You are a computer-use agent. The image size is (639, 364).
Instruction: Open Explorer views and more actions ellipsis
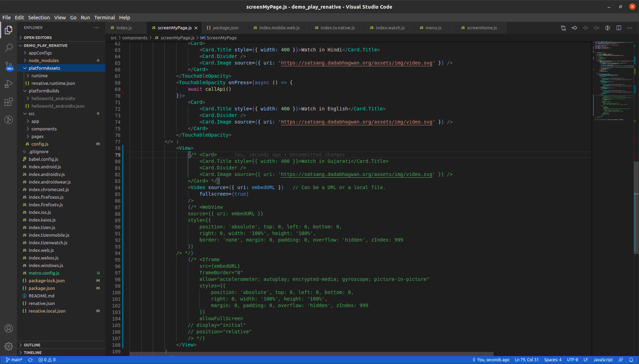[96, 28]
